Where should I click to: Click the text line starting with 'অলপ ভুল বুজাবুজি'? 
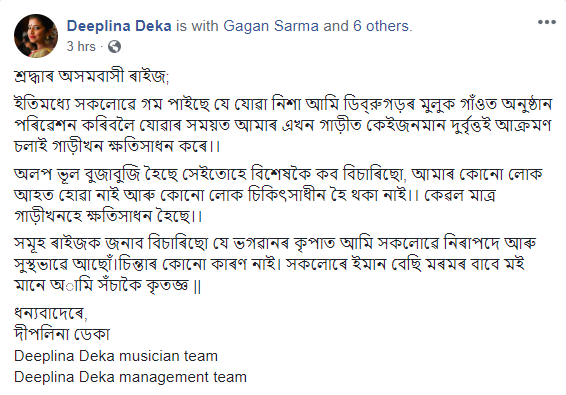point(278,174)
